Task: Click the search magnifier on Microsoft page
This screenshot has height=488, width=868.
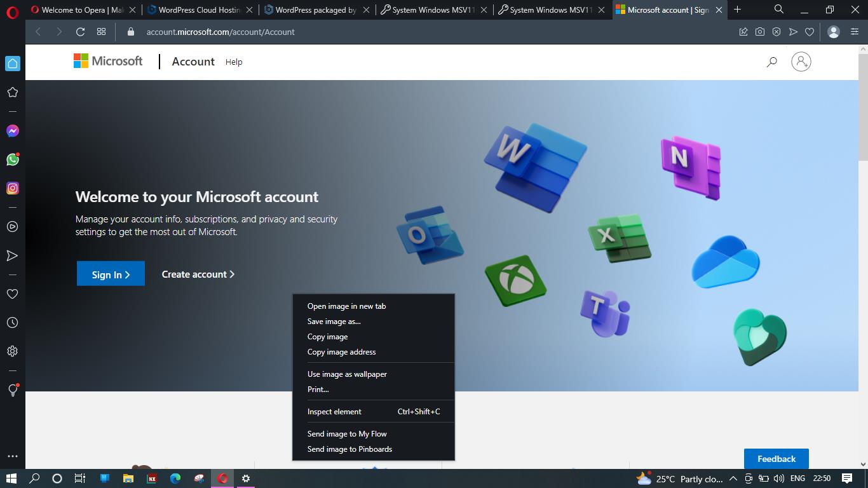Action: tap(771, 62)
